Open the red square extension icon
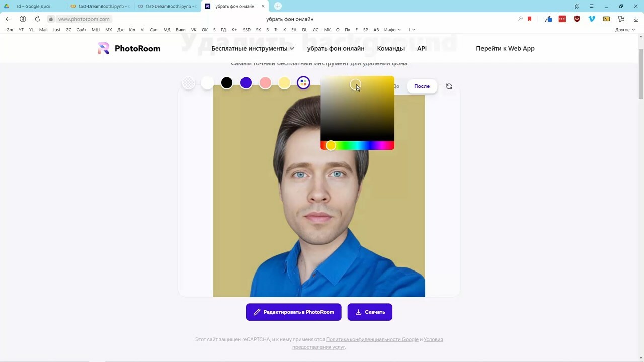This screenshot has width=644, height=362. click(562, 19)
